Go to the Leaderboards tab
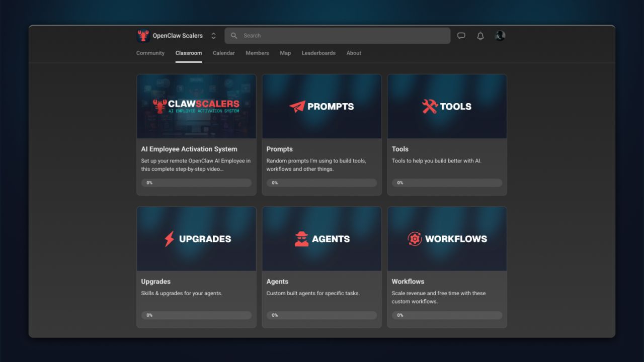Screen dimensions: 644x362 click(318, 53)
